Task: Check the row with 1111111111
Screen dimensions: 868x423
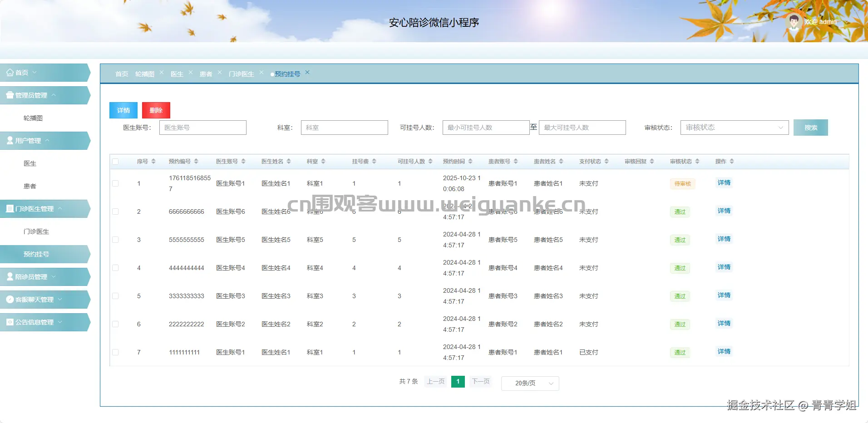Action: coord(115,352)
